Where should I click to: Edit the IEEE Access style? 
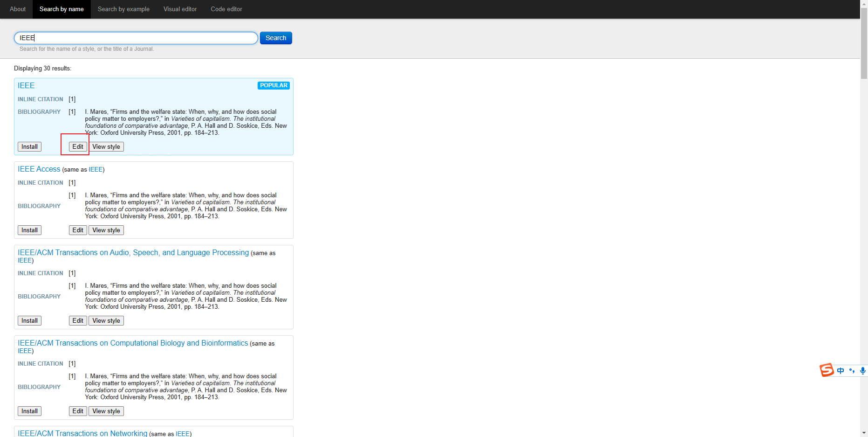click(78, 230)
